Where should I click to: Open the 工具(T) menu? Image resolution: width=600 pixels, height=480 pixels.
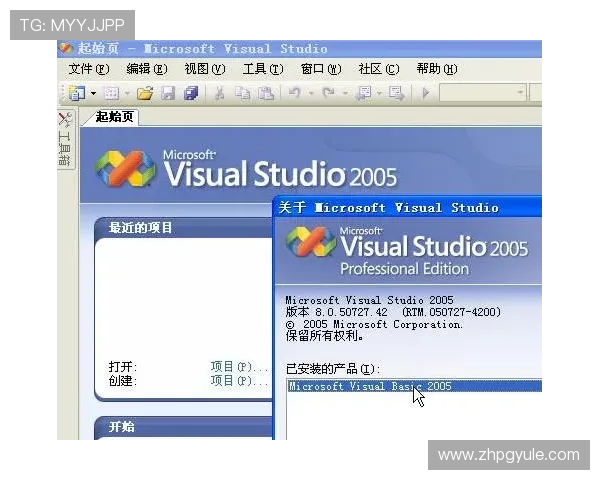tap(261, 69)
